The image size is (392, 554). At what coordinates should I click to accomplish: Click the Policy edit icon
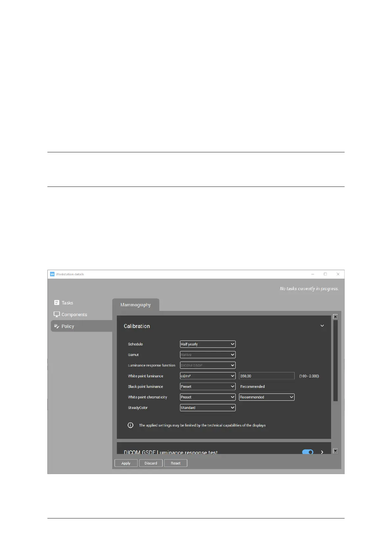click(57, 326)
